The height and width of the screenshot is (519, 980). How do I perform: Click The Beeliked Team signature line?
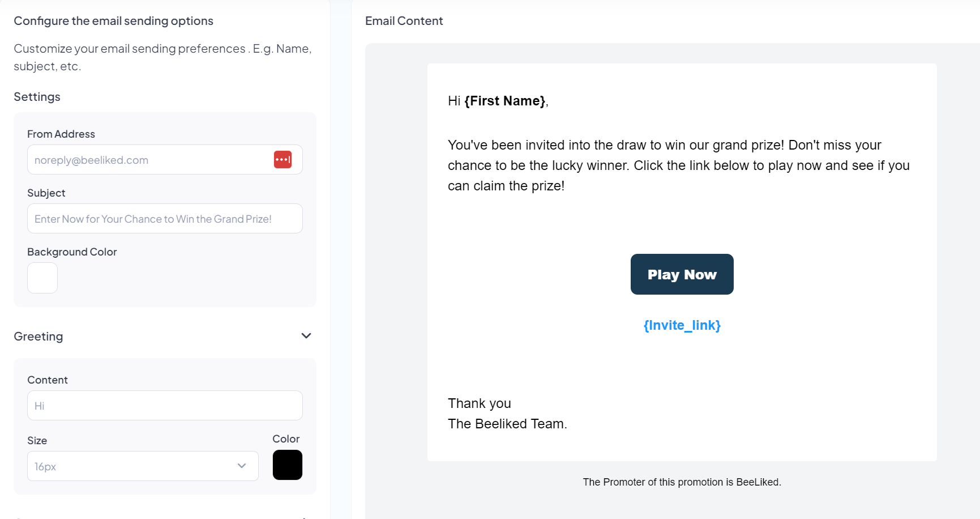coord(507,424)
